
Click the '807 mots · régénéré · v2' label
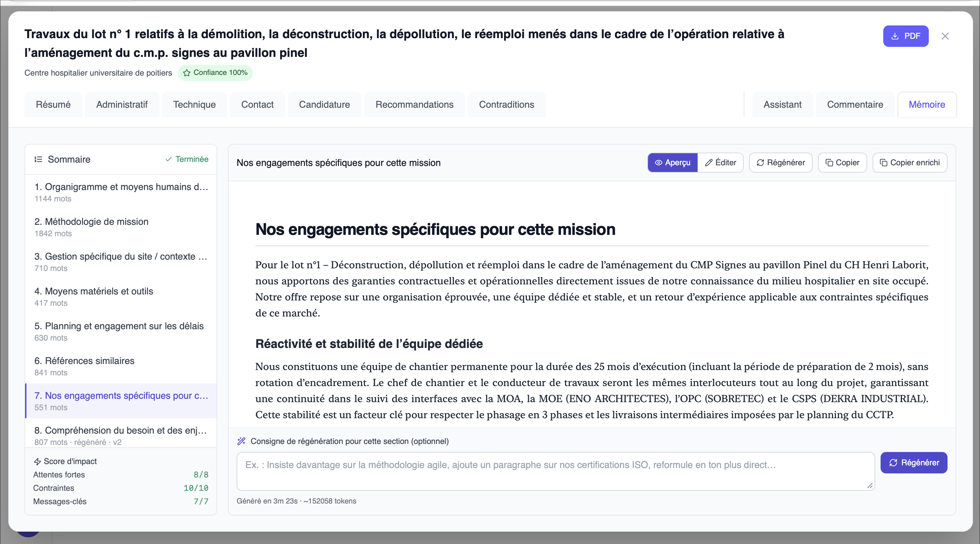click(78, 442)
